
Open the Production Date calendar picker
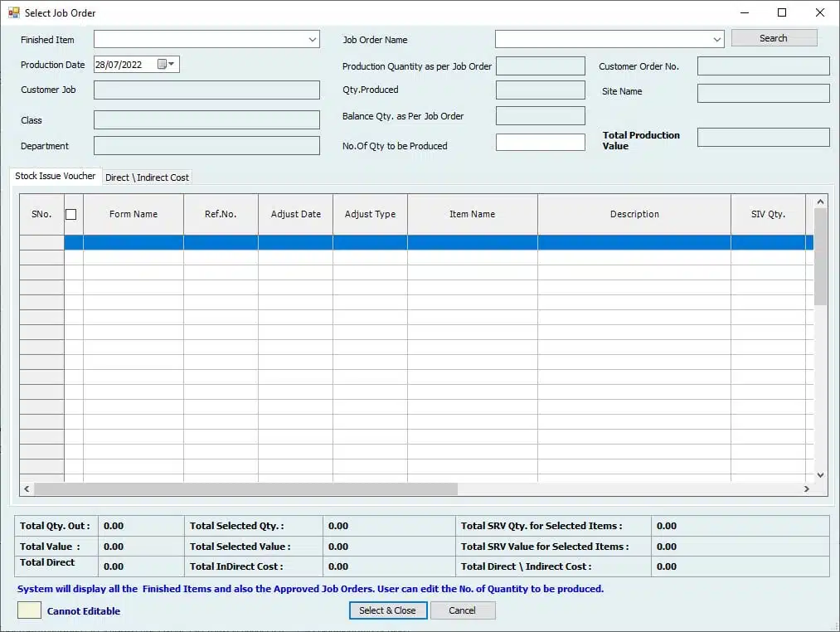coord(166,65)
